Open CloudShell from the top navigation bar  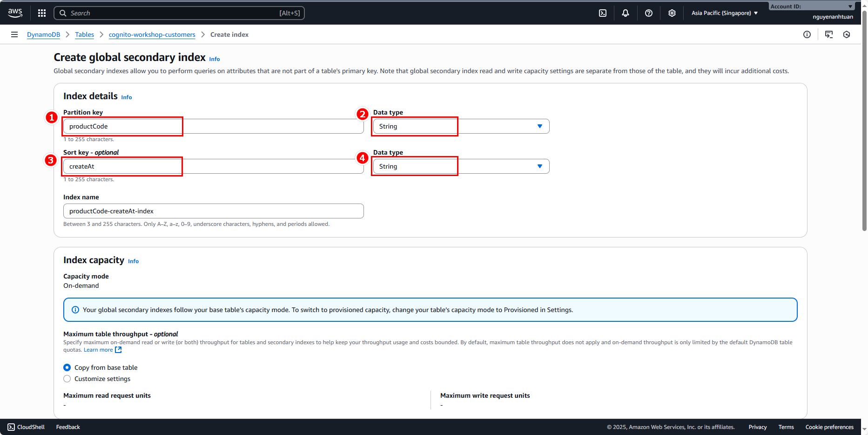(602, 13)
